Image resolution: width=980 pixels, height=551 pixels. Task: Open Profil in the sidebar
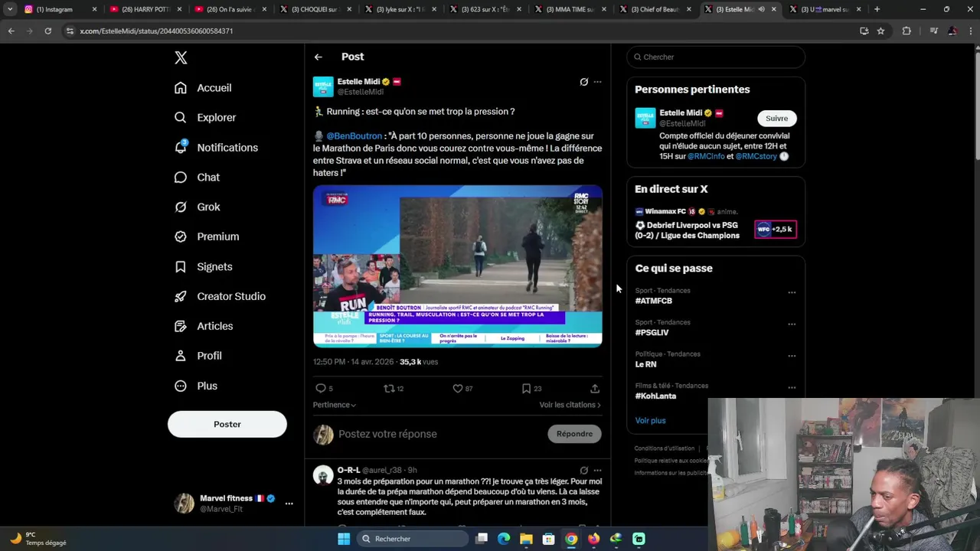[198, 357]
